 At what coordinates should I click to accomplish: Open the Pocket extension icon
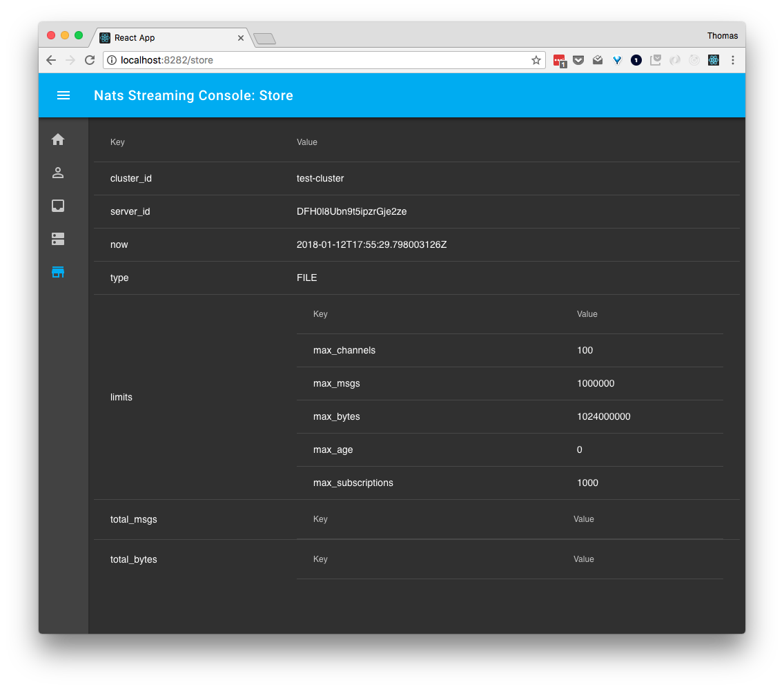point(578,60)
